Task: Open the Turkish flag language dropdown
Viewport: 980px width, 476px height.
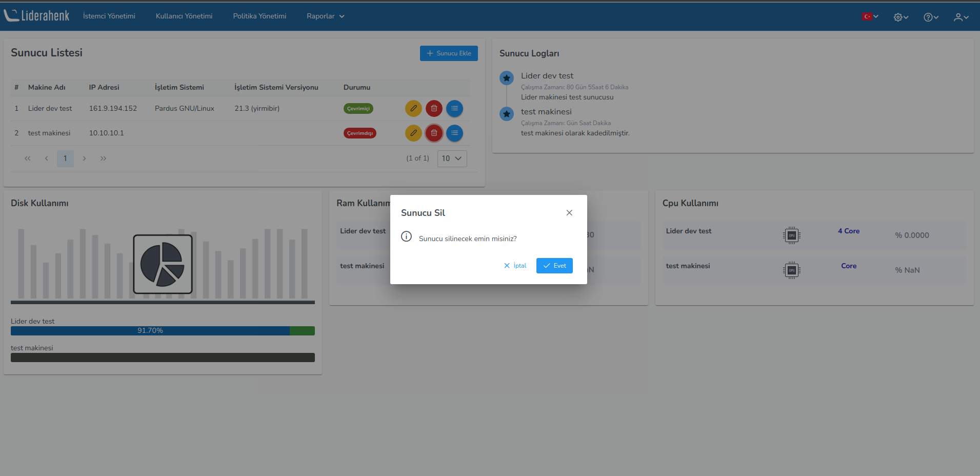Action: click(870, 16)
